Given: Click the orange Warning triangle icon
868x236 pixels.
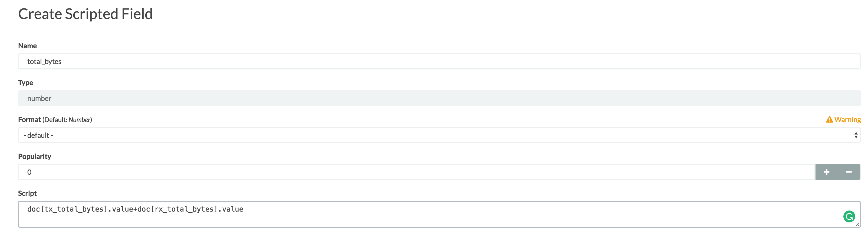Looking at the screenshot, I should coord(829,120).
